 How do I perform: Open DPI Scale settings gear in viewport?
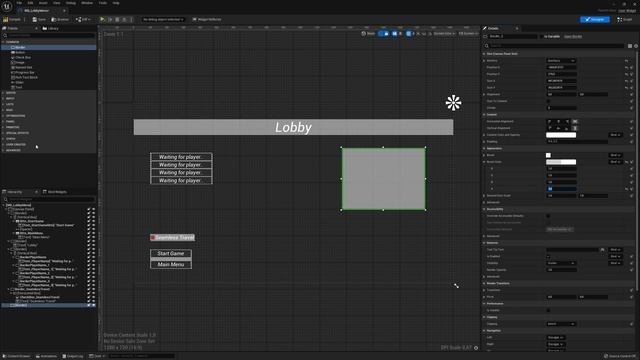476,348
